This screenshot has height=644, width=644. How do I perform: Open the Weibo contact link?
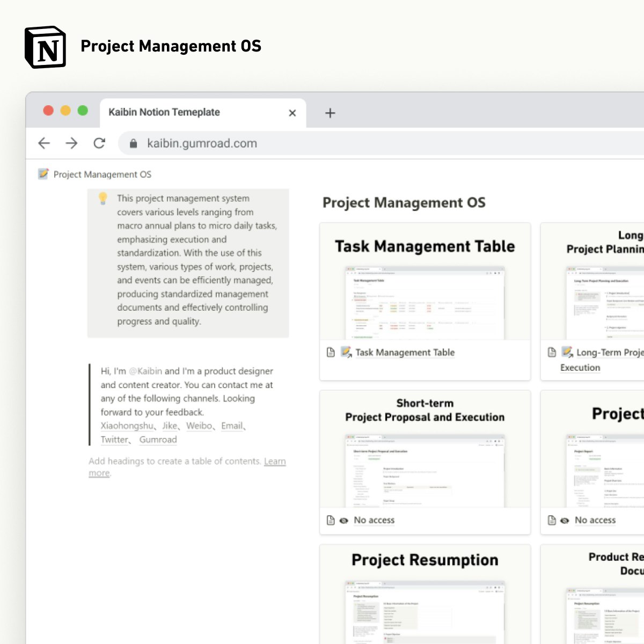199,426
